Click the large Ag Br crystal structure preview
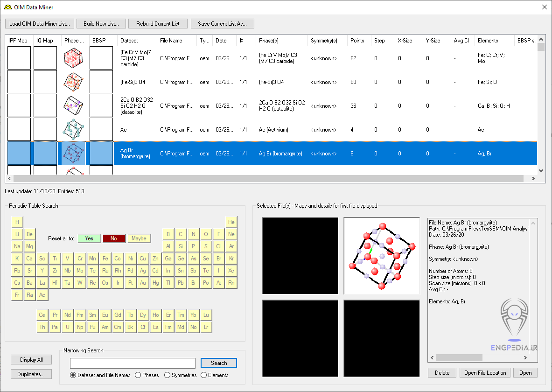Image resolution: width=552 pixels, height=392 pixels. [x=382, y=256]
